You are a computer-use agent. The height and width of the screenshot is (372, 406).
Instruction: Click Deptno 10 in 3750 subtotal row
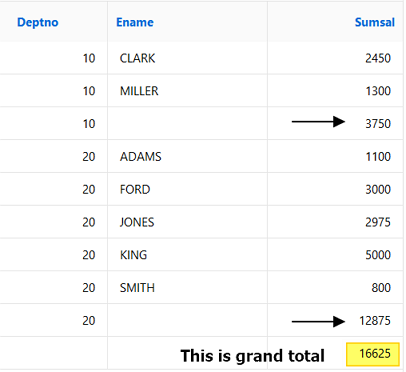click(x=89, y=124)
